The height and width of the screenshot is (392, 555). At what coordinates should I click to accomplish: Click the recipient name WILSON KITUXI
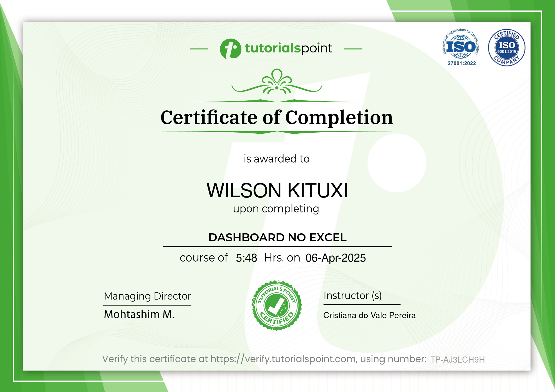click(x=277, y=191)
